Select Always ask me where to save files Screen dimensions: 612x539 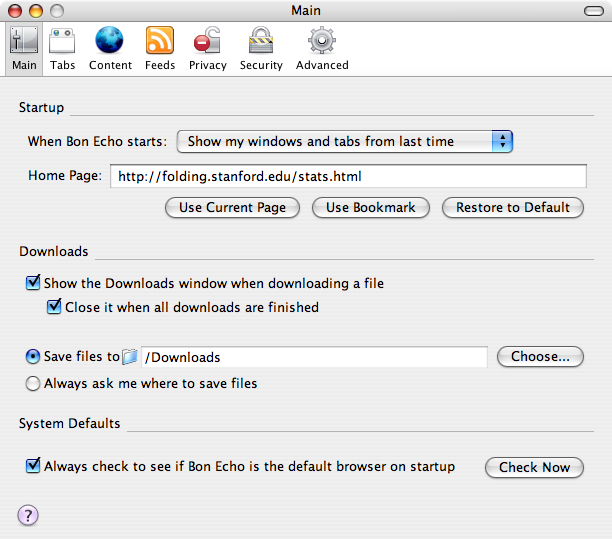point(33,383)
